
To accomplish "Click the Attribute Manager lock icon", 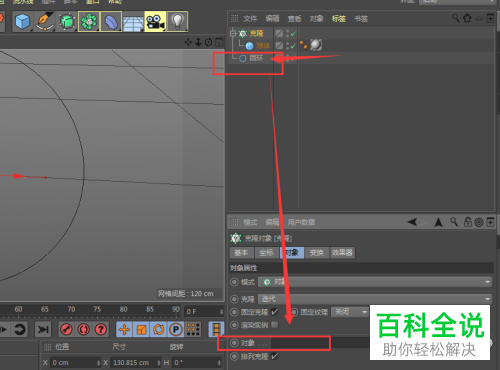I will click(468, 222).
